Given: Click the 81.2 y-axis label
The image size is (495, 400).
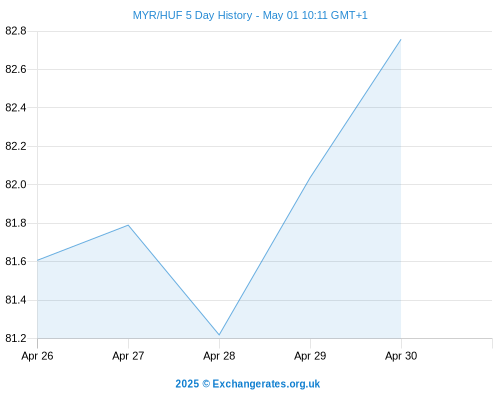Looking at the screenshot, I should pyautogui.click(x=16, y=338).
